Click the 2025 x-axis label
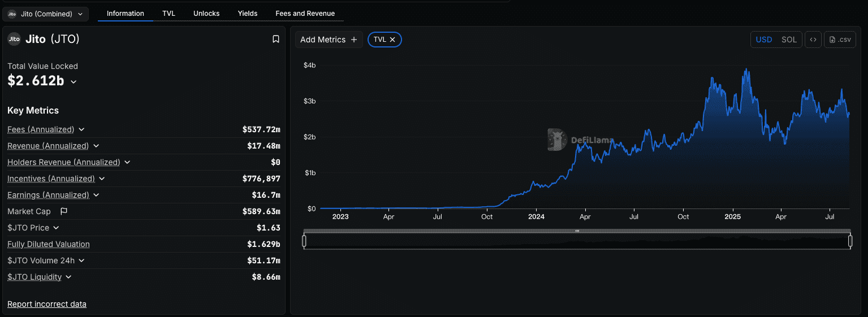Image resolution: width=868 pixels, height=317 pixels. pos(732,216)
